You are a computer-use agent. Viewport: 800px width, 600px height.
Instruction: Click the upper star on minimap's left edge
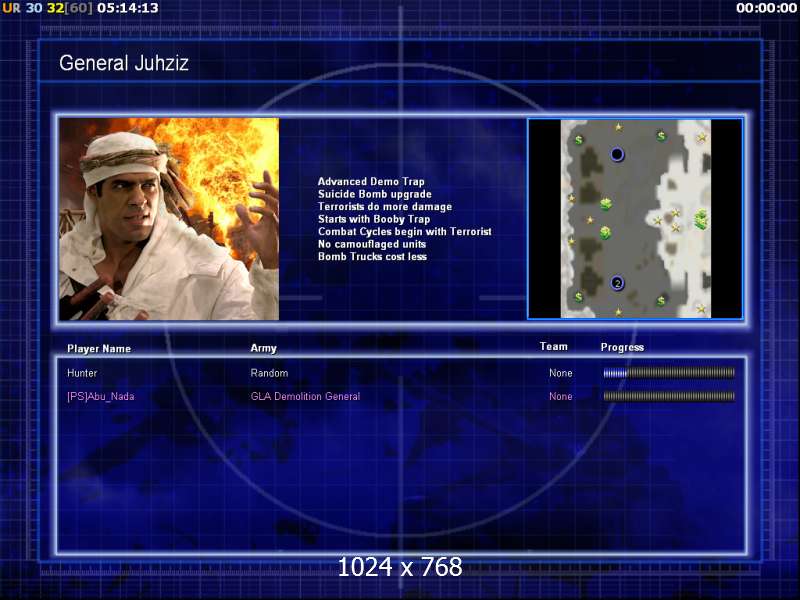point(571,198)
